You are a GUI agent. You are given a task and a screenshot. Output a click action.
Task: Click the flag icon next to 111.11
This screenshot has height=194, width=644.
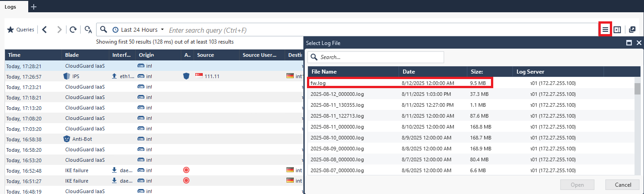[x=199, y=76]
